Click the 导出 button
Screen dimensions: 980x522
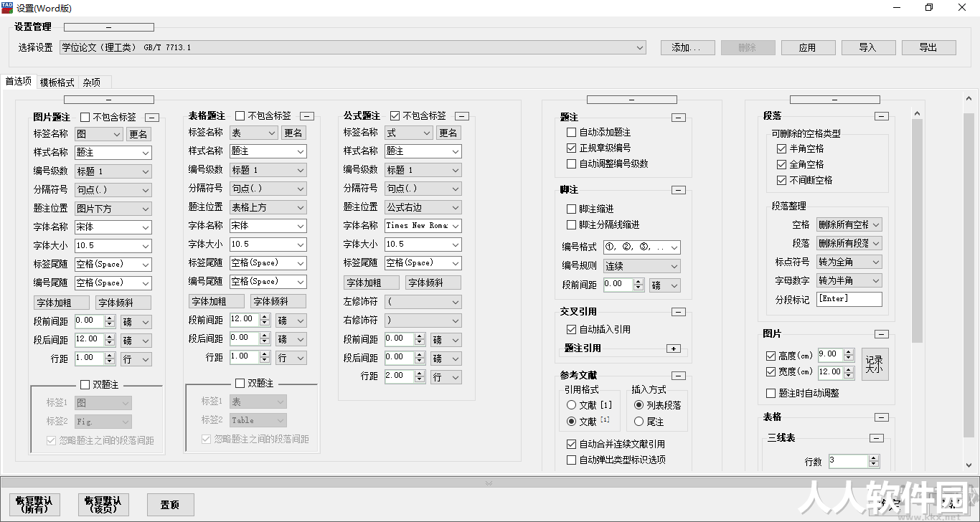coord(928,48)
